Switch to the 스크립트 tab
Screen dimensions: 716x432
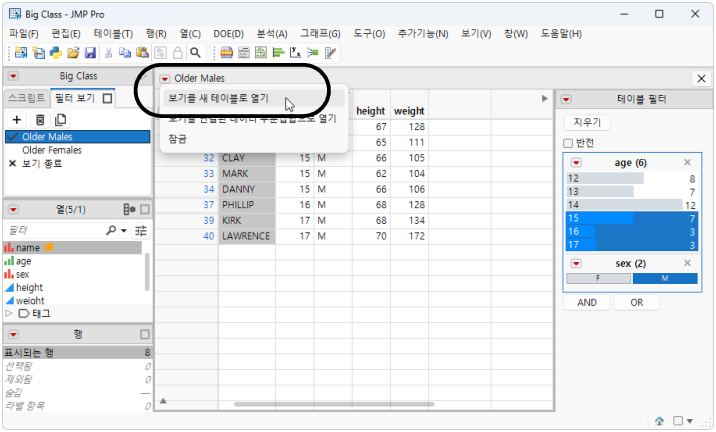(x=26, y=98)
